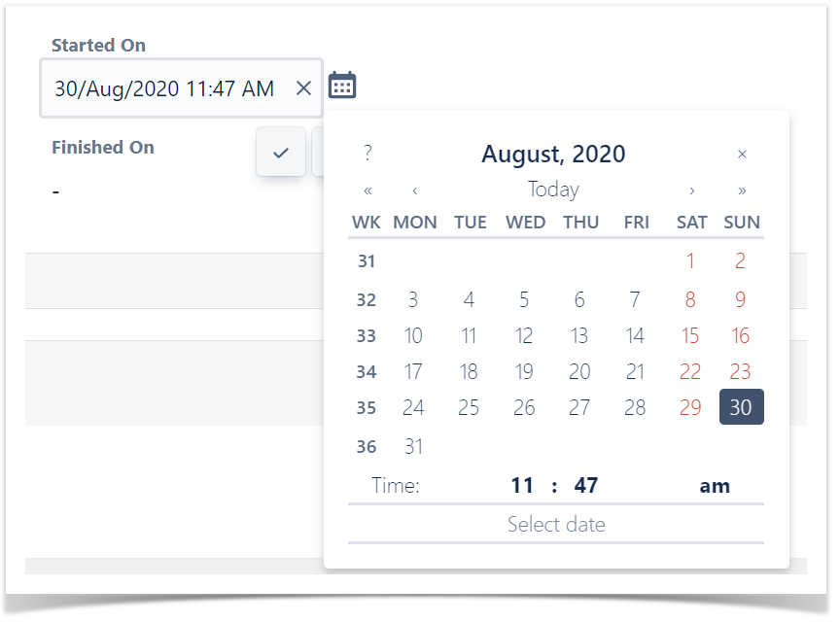Select Wednesday August 12
The image size is (840, 622).
click(x=524, y=336)
